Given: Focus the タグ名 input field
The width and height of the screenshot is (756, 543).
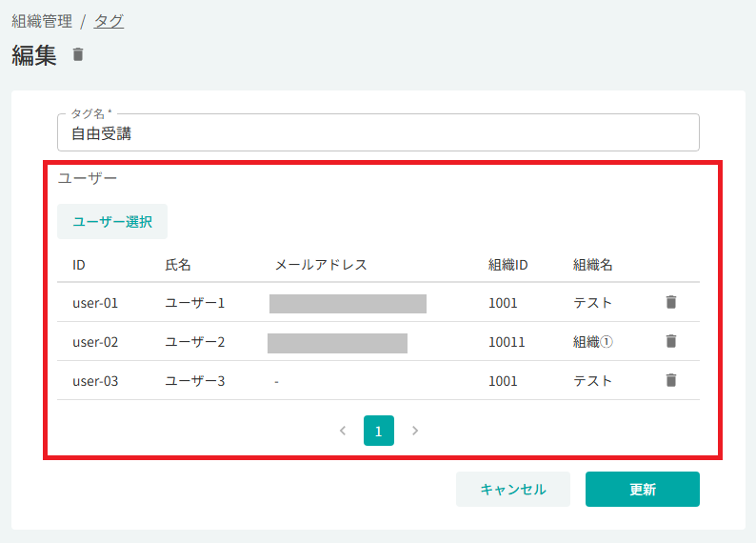Looking at the screenshot, I should coord(378,132).
